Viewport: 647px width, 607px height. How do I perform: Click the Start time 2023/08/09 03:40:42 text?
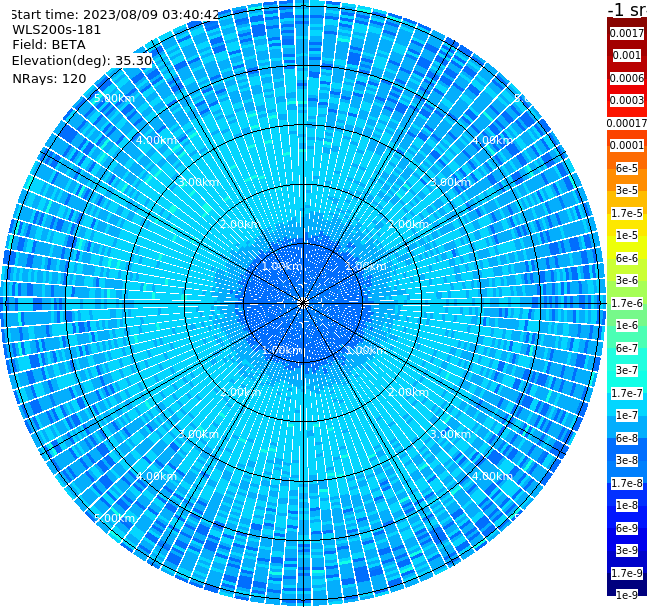point(115,15)
